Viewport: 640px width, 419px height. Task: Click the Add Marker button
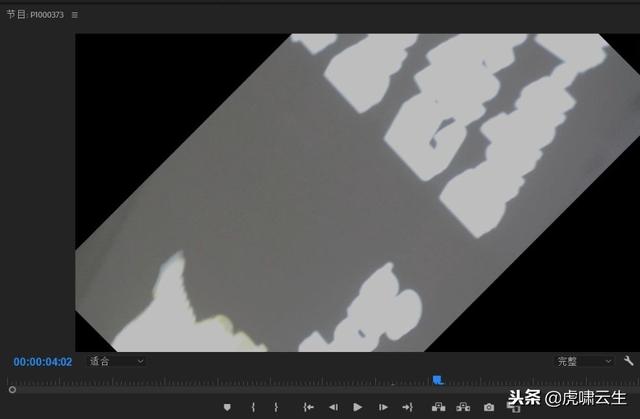tap(227, 407)
